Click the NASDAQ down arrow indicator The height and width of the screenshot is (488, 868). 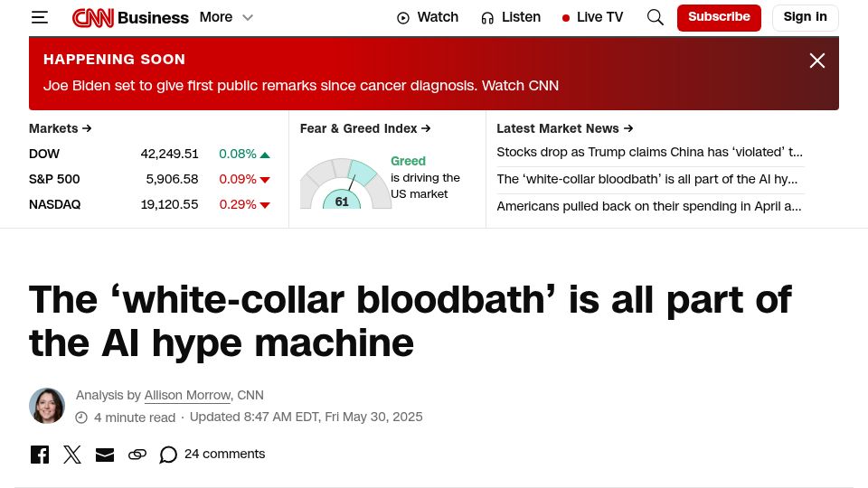pos(265,205)
